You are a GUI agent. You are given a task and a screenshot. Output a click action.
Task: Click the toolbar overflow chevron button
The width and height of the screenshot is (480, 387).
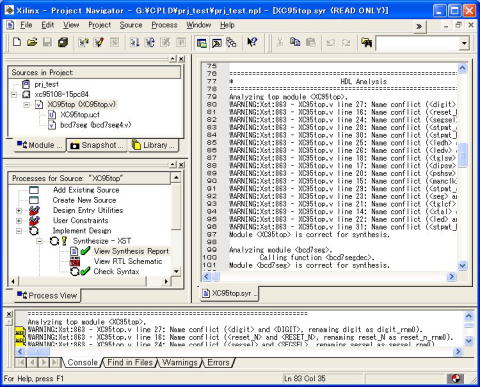coord(419,26)
